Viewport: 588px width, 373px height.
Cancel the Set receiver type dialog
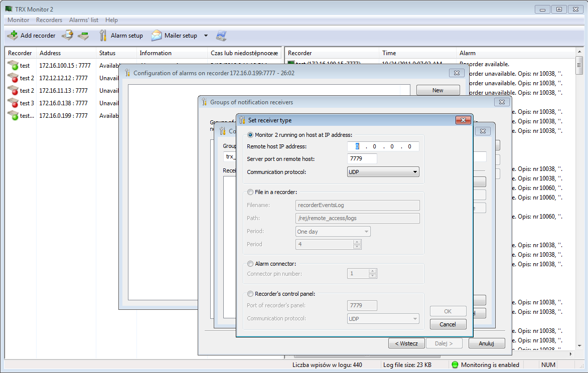click(x=448, y=324)
